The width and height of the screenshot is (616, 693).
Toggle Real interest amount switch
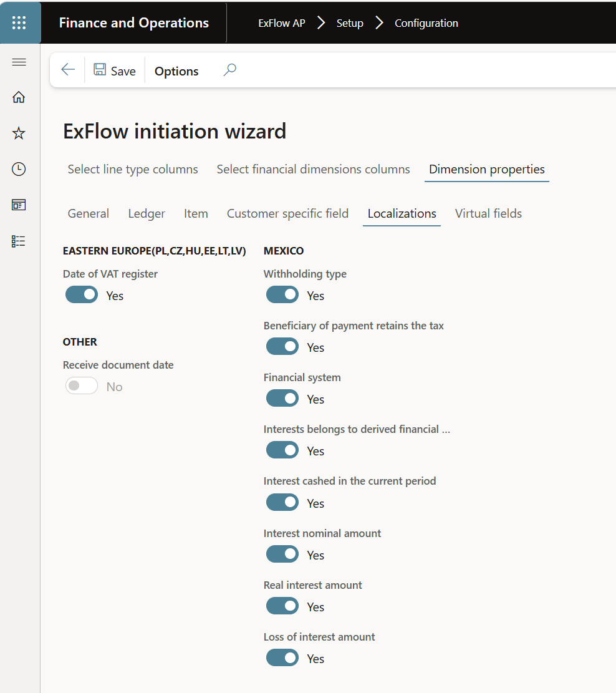click(282, 606)
